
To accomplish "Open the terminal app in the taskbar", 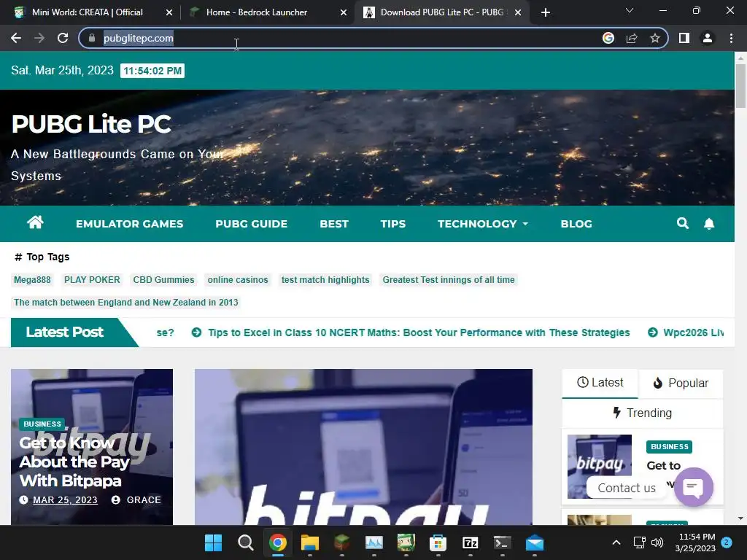I will 502,542.
